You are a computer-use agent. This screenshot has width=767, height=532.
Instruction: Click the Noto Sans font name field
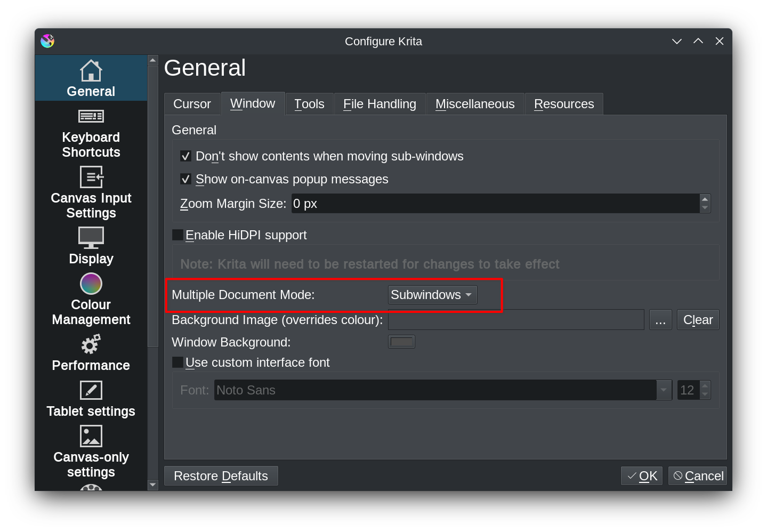(x=435, y=390)
